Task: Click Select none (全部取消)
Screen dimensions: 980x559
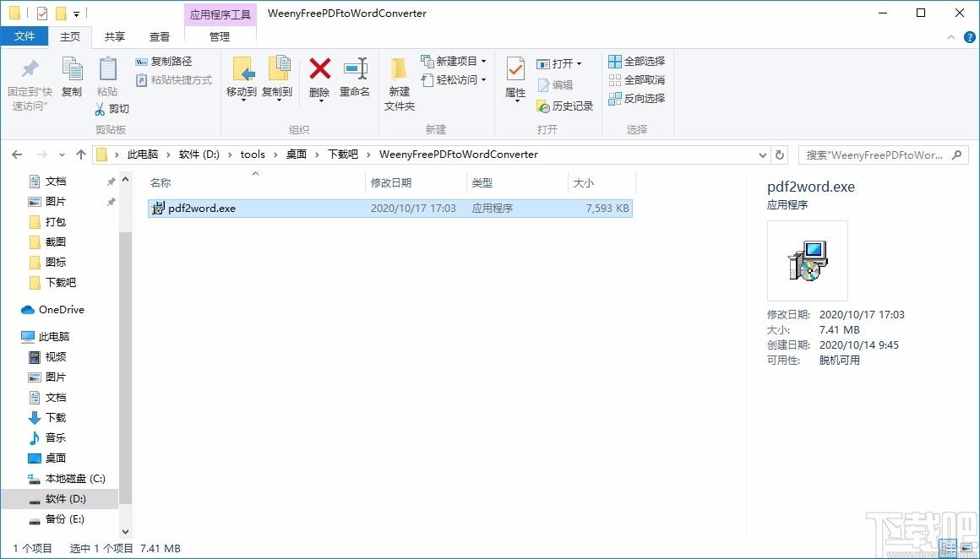Action: [x=637, y=80]
